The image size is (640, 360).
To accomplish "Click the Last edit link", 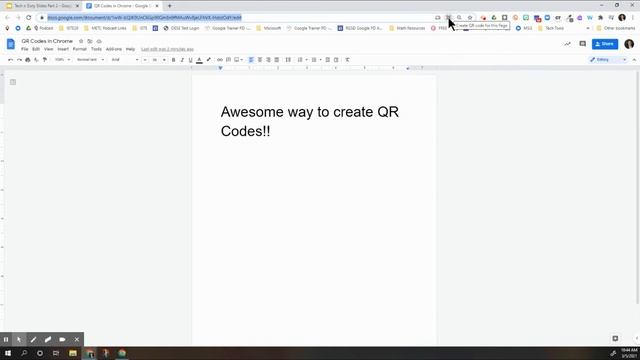I will (167, 49).
